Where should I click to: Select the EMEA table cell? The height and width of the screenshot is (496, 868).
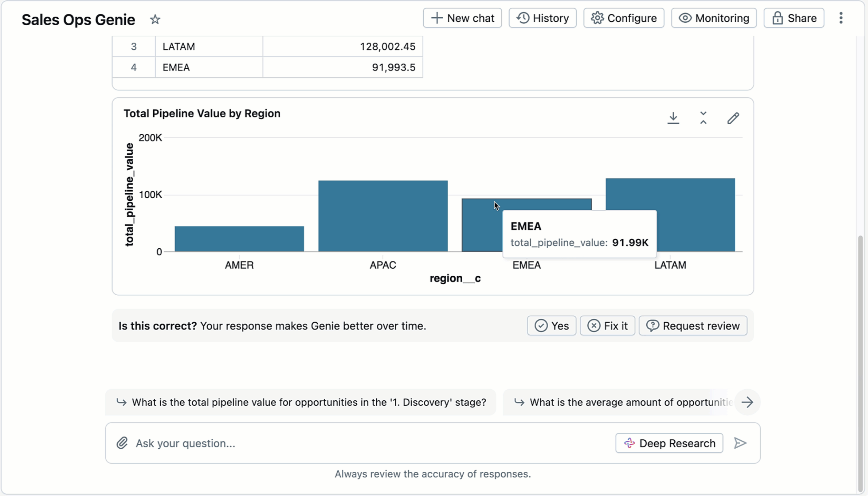tap(209, 67)
